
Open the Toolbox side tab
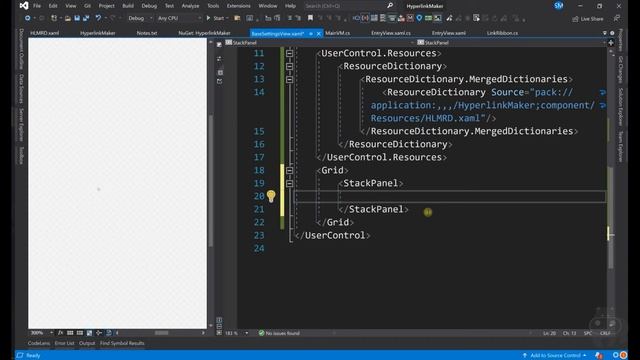click(x=21, y=155)
